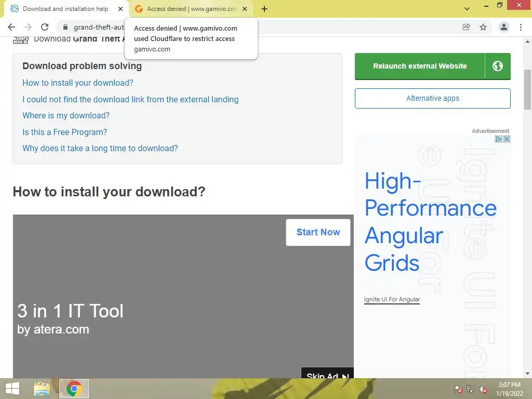Click the AdChoices icon on sidebar ad
The width and height of the screenshot is (532, 399).
[x=498, y=139]
